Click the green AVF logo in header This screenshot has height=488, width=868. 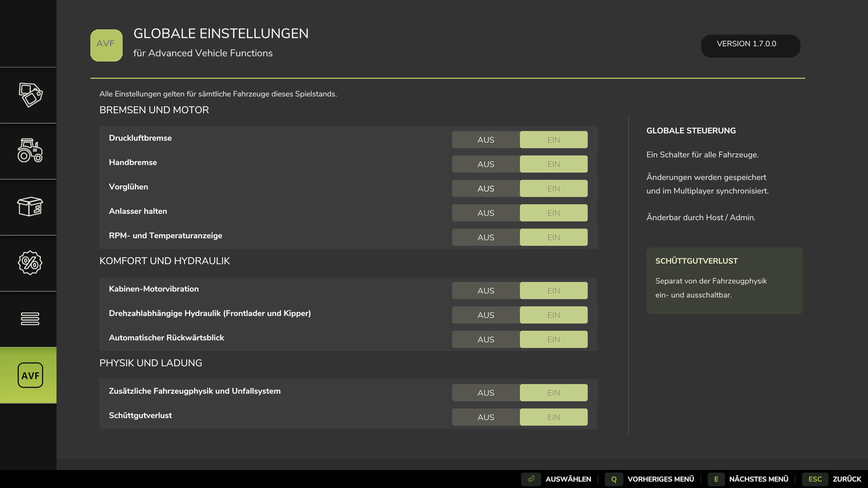[106, 45]
